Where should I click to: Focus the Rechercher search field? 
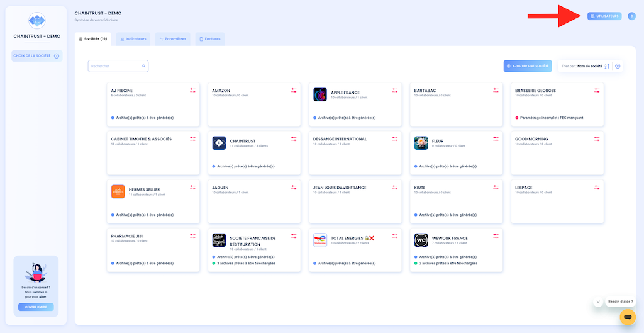pos(118,65)
